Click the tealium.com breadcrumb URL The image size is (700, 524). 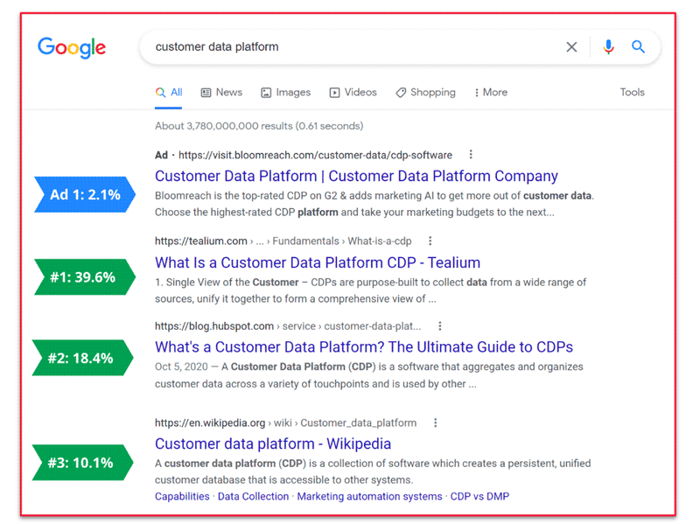coord(283,241)
